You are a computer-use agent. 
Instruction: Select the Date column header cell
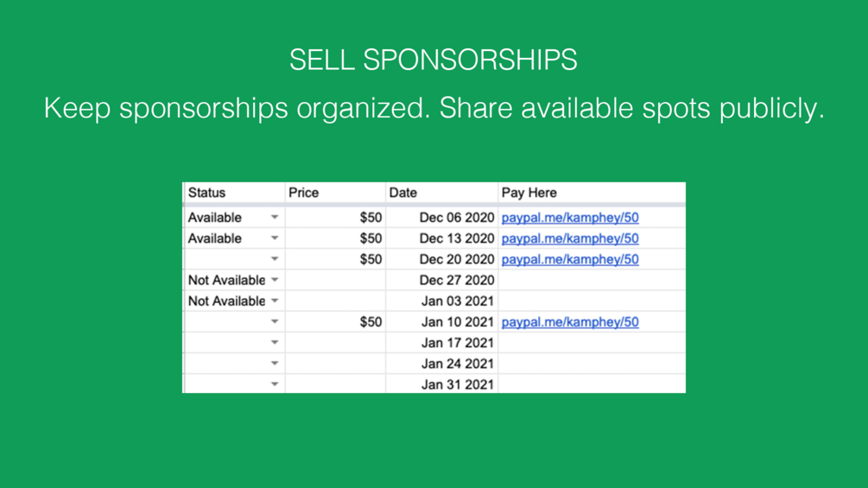point(441,193)
